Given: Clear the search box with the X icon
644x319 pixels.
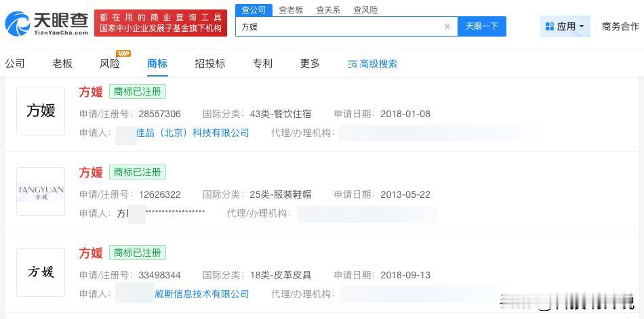Looking at the screenshot, I should [x=447, y=26].
